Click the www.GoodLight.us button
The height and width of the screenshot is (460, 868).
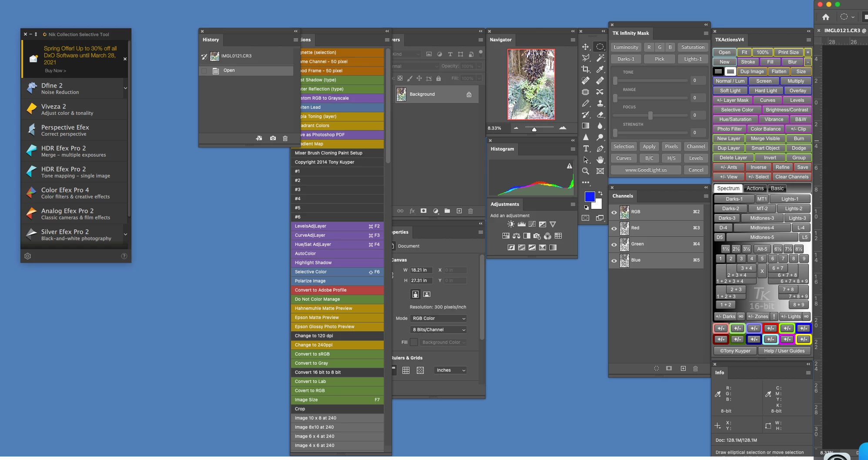point(646,170)
